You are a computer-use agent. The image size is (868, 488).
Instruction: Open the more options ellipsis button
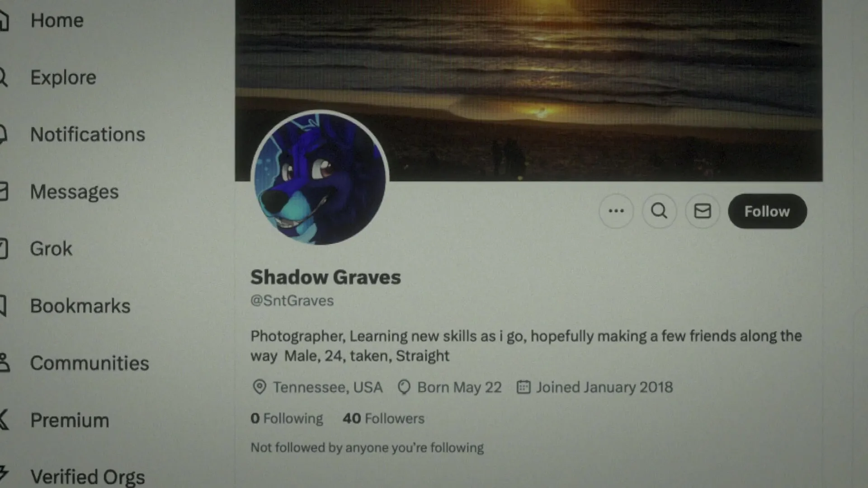click(x=616, y=211)
